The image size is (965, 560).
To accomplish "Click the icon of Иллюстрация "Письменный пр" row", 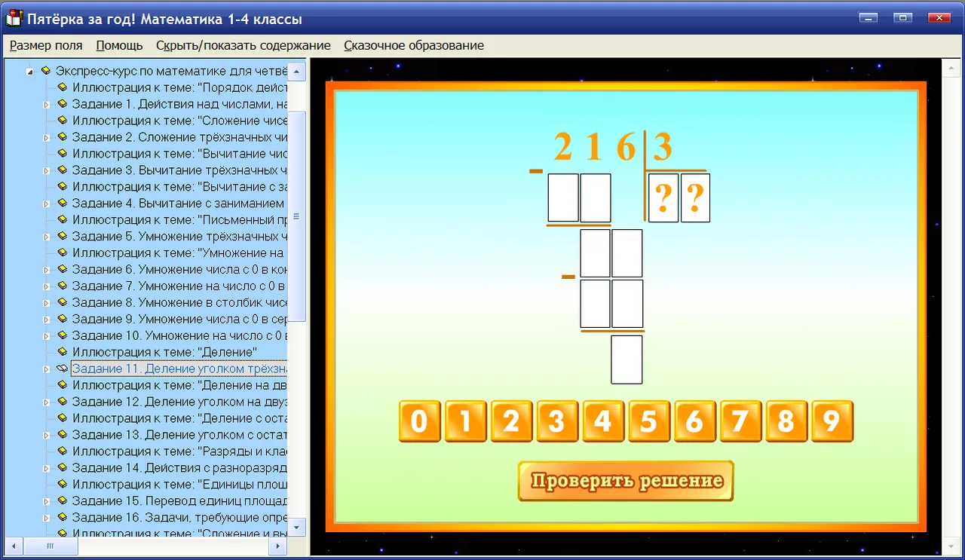I will coord(63,220).
